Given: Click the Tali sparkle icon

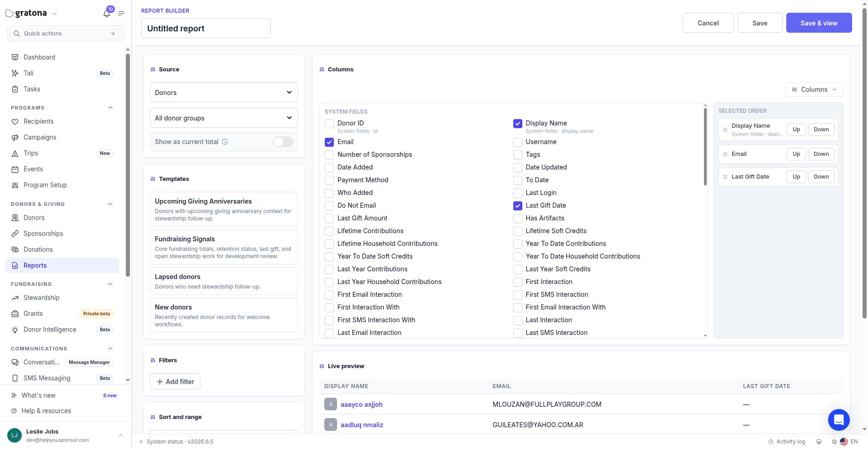Looking at the screenshot, I should coord(15,73).
